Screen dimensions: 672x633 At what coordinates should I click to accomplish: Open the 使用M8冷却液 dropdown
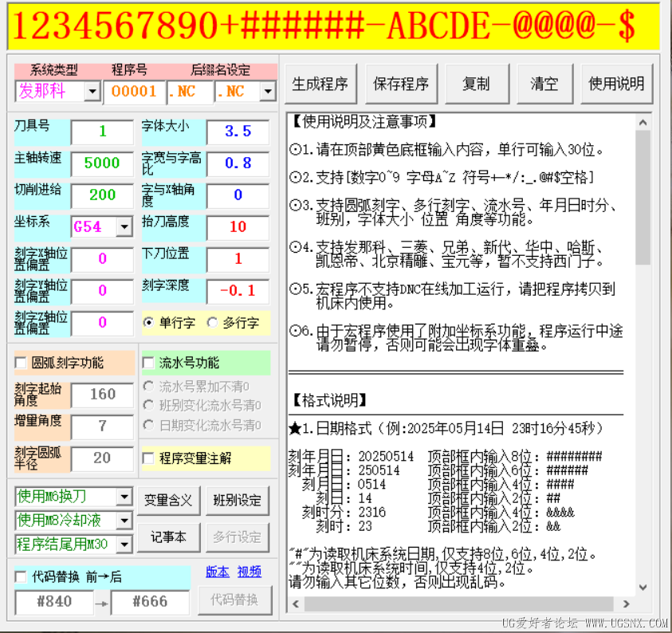[124, 521]
